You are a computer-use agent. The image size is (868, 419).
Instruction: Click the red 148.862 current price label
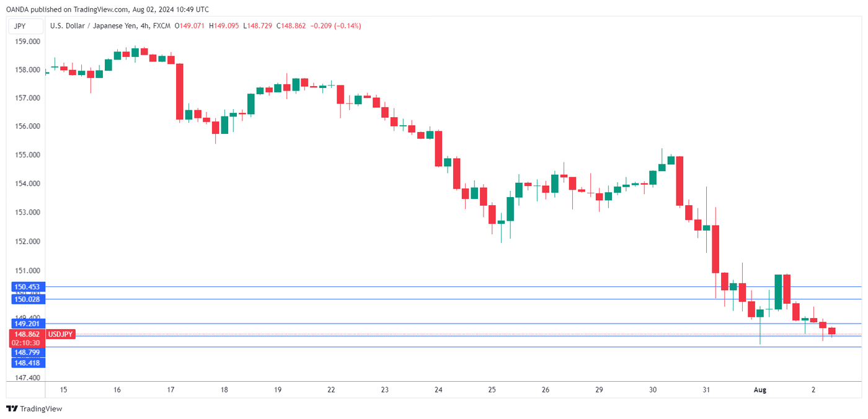[27, 334]
